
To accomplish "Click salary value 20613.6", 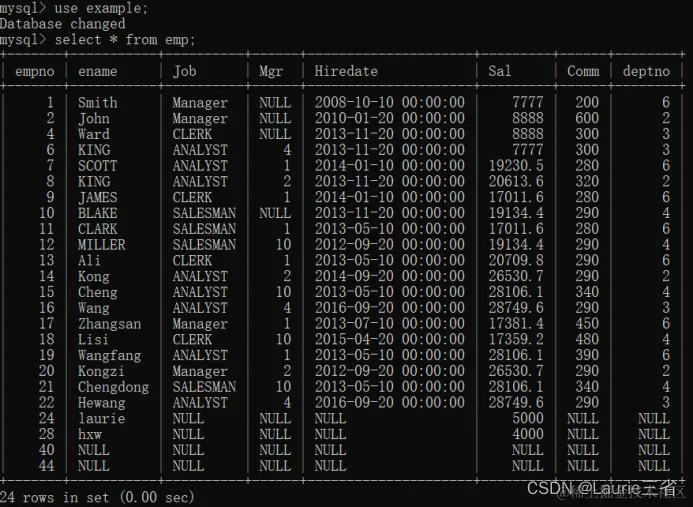I will point(516,182).
